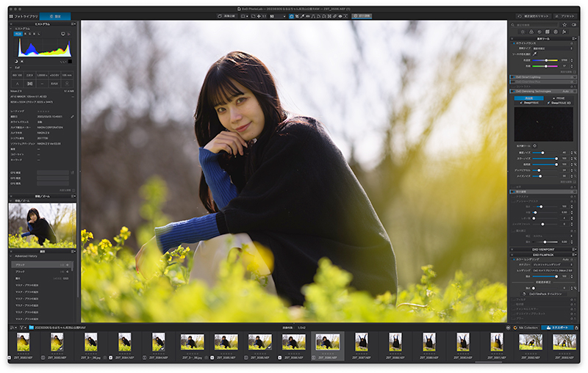Show the Color corrections palette filter
This screenshot has width=588, height=373.
tap(531, 32)
